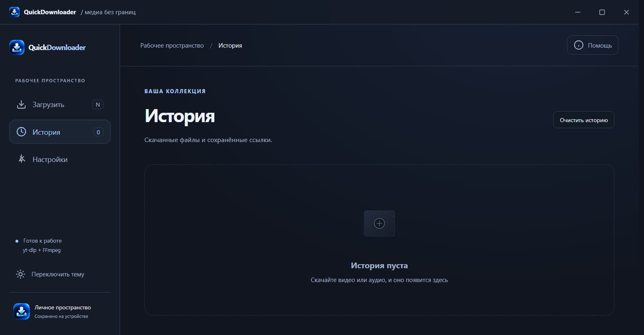
Task: Click the yt-dlp + FFmpeg status text
Action: (x=41, y=250)
